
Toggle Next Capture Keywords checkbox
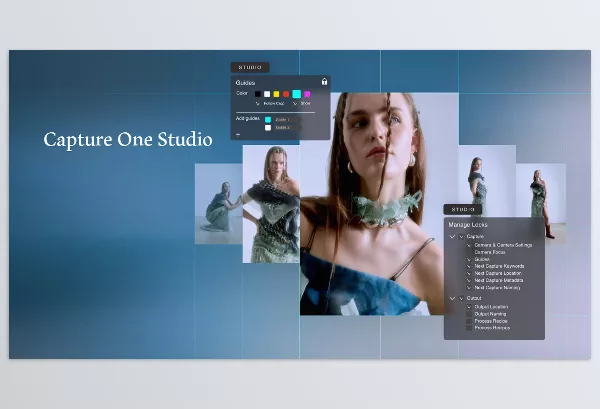469,266
